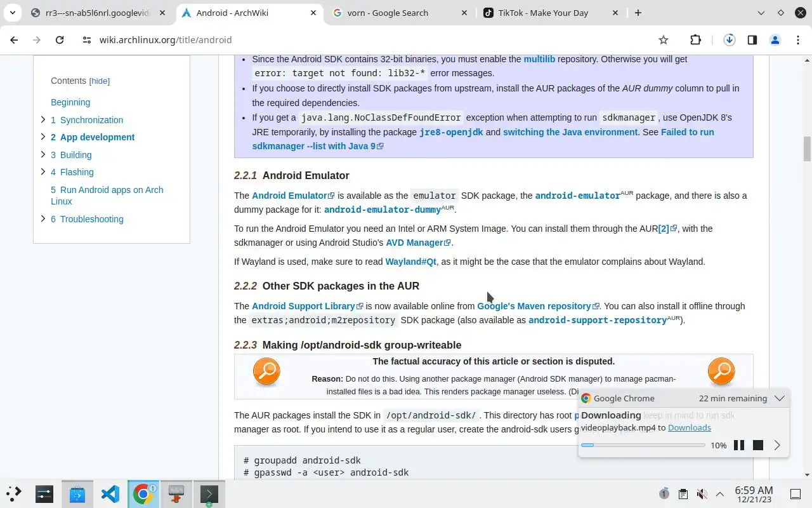Open the Chrome downloads toolbar icon

pos(730,40)
